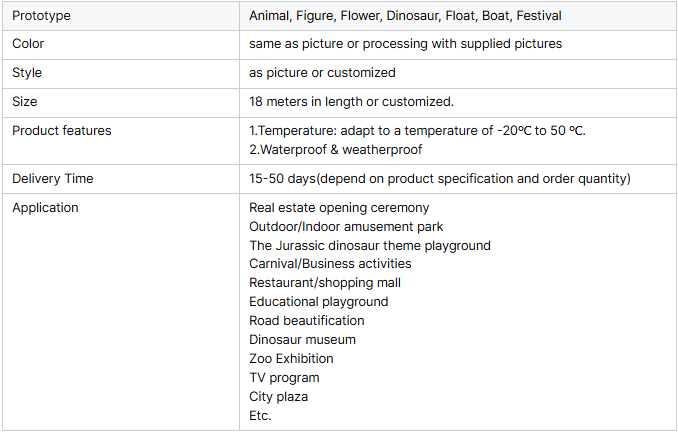
Task: Click the Color row label
Action: pos(28,44)
